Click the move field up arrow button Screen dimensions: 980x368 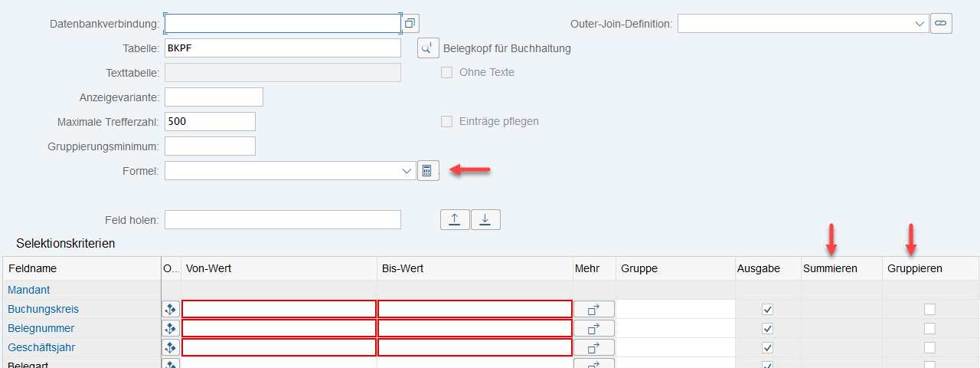[x=455, y=220]
